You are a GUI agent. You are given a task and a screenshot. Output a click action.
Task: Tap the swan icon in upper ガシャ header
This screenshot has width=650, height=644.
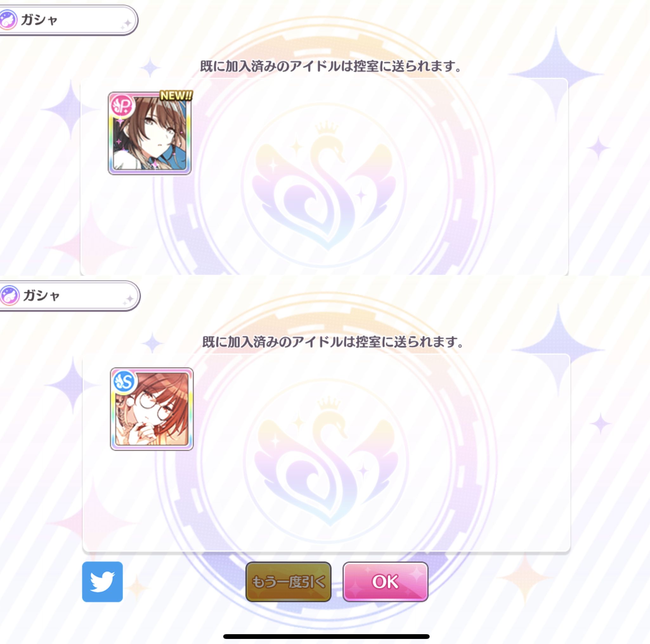pyautogui.click(x=8, y=20)
